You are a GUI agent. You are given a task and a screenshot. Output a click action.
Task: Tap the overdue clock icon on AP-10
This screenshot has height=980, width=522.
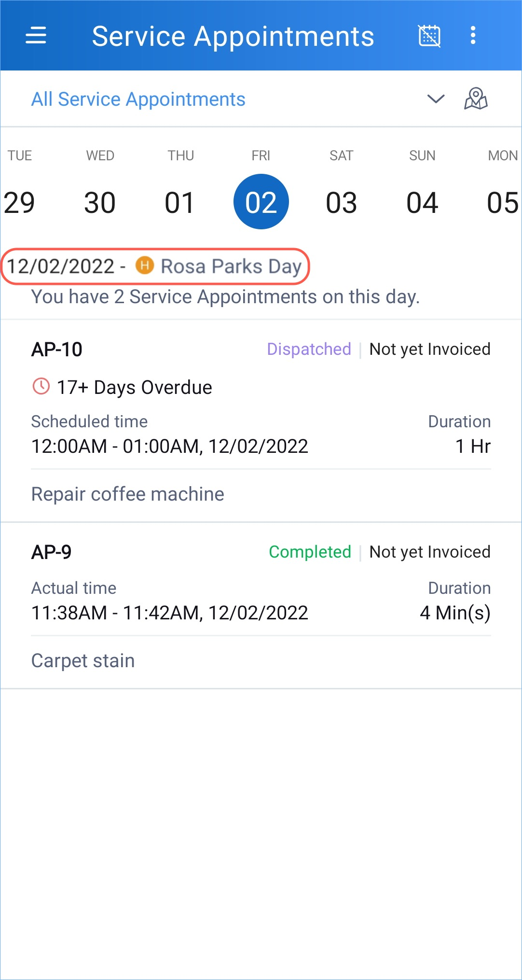[x=41, y=387]
